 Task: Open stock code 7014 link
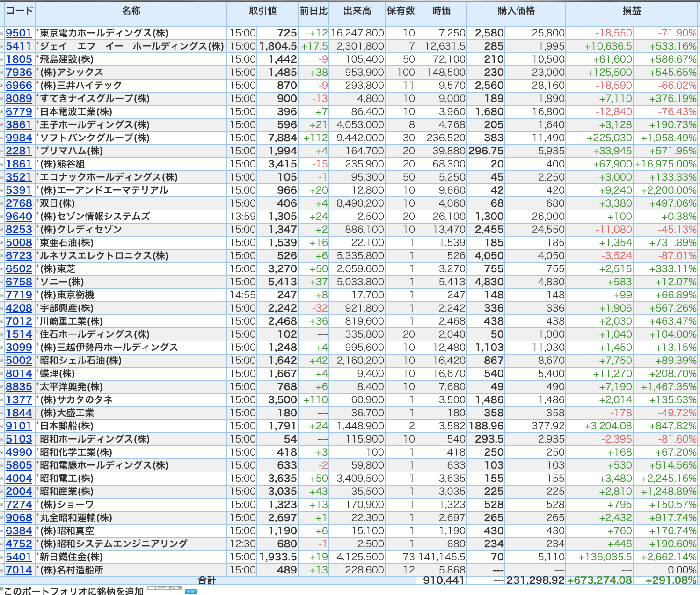pos(19,570)
